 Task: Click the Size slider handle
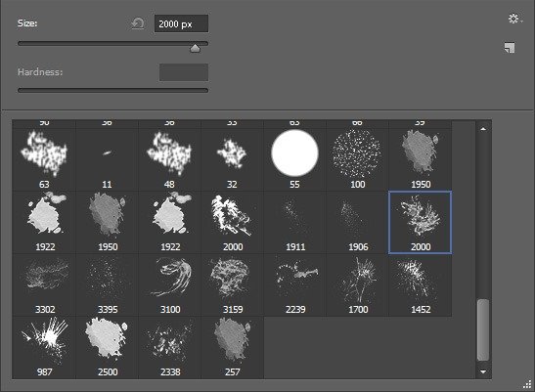pos(195,49)
